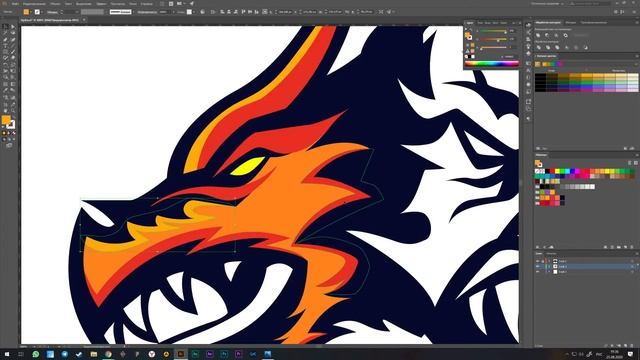This screenshot has height=360, width=640.
Task: Open Chrome from the Windows taskbar
Action: (108, 354)
